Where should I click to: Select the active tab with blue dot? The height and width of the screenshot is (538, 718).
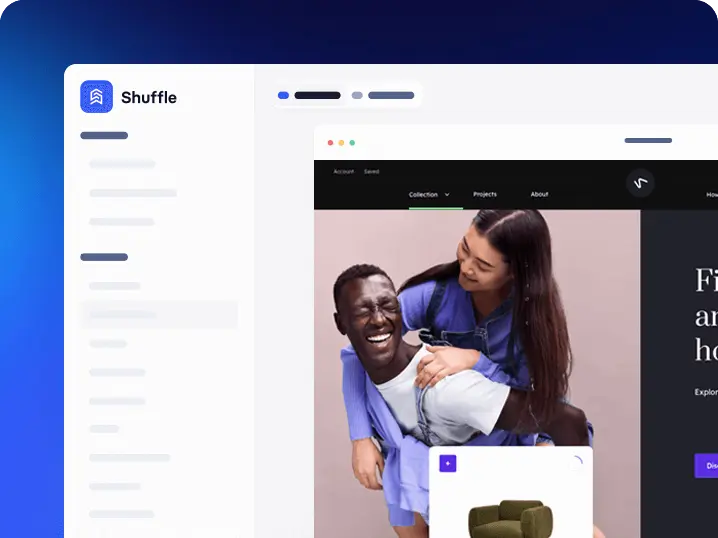[x=310, y=96]
